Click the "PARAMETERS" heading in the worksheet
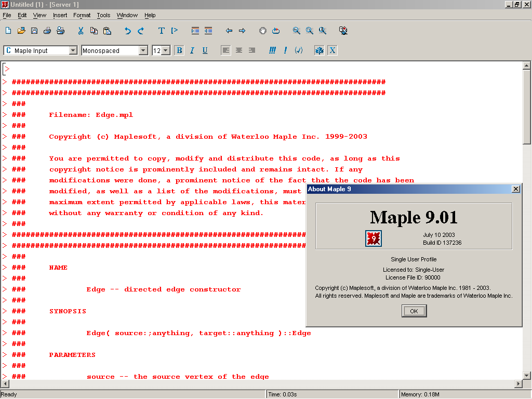 coord(72,355)
